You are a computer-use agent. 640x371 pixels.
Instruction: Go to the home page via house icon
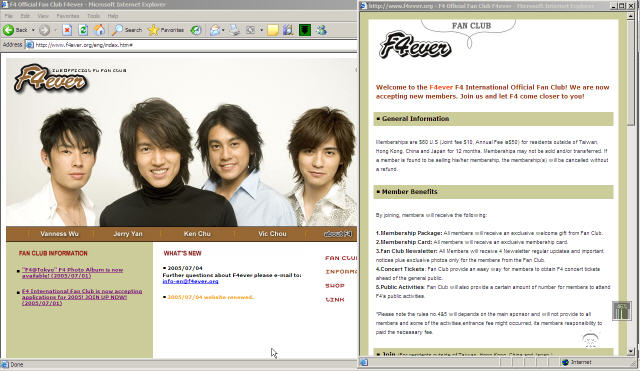99,30
